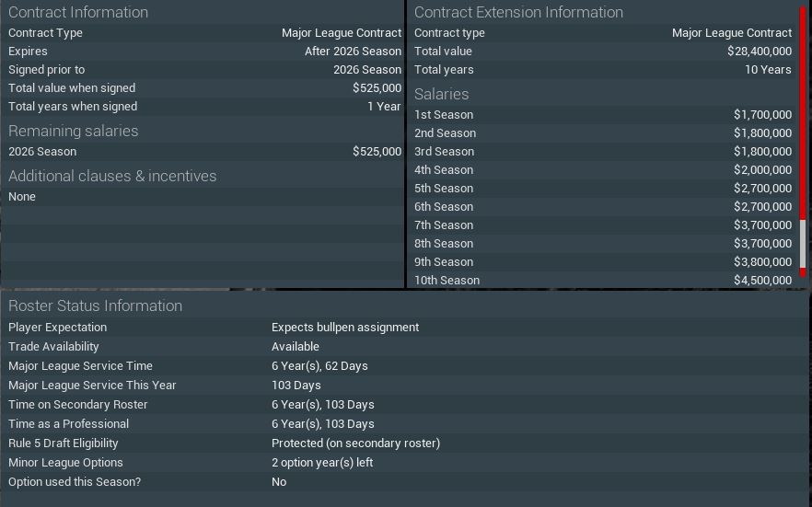Image resolution: width=812 pixels, height=507 pixels.
Task: Click the Contract Extension Information header
Action: pos(518,13)
